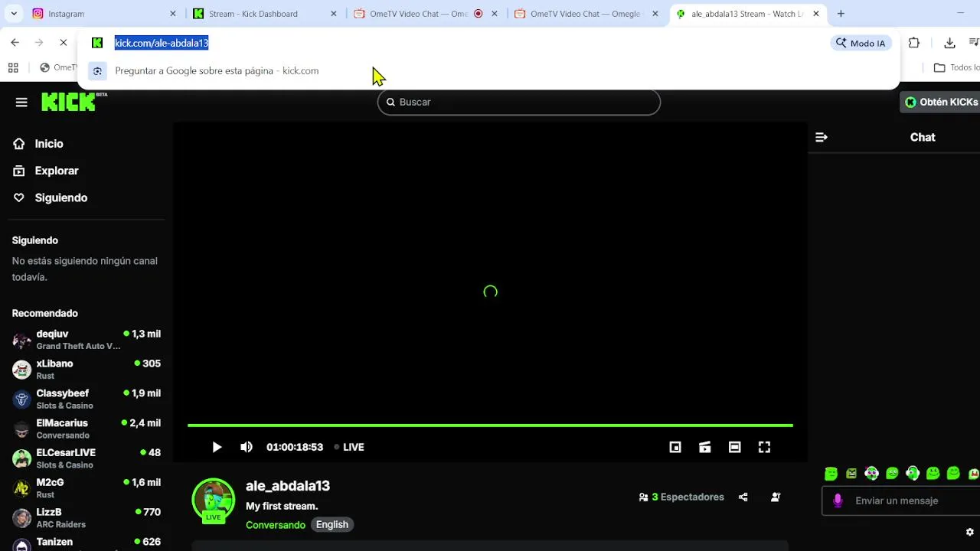Open recommended channel Tanizen

click(x=87, y=543)
